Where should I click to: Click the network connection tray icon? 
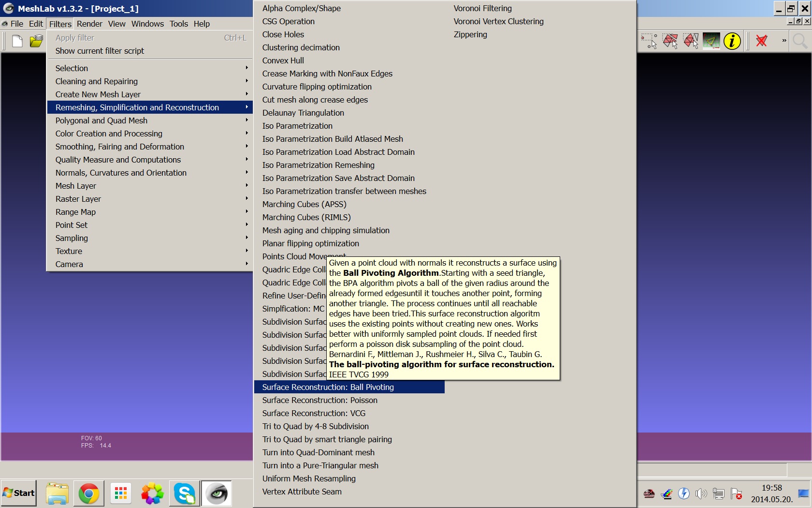pyautogui.click(x=719, y=493)
